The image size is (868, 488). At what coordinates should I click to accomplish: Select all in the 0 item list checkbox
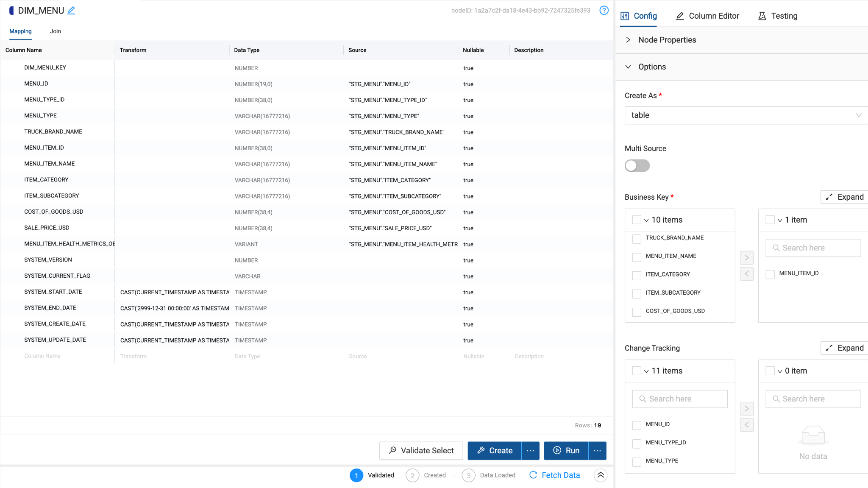pyautogui.click(x=770, y=371)
